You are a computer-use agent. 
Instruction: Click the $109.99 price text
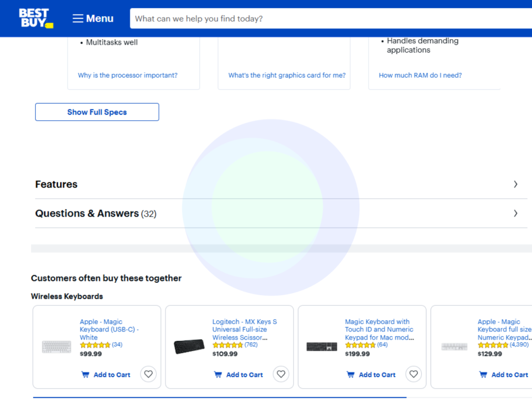tap(225, 354)
